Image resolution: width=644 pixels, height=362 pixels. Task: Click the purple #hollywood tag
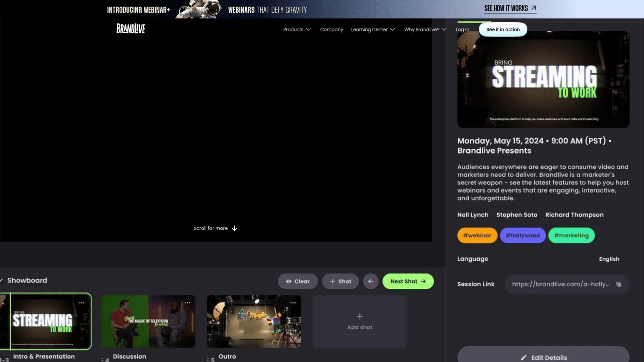click(x=523, y=235)
